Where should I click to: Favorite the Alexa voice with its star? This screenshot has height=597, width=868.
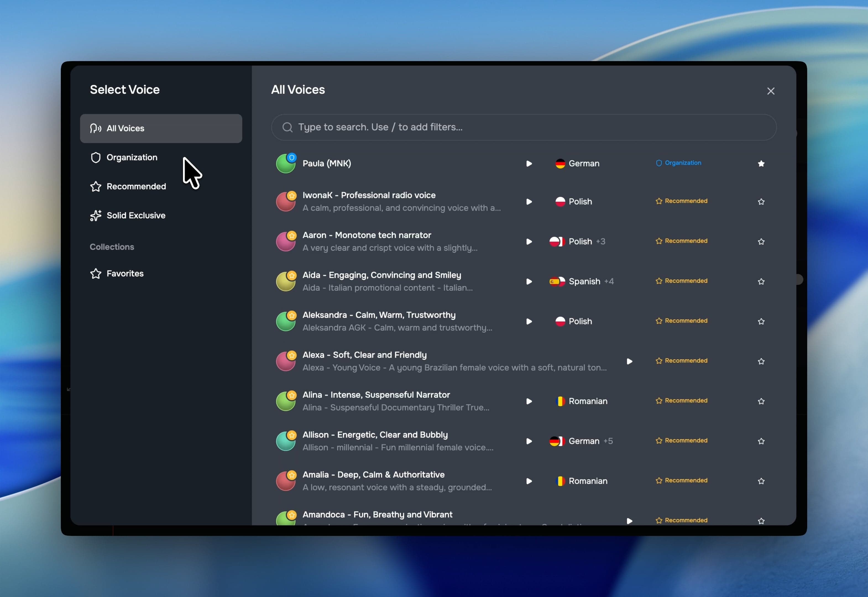tap(761, 361)
